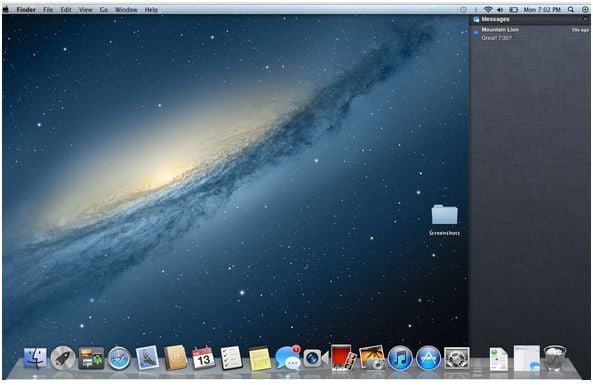Viewport: 593px width, 385px height.
Task: Open Spotlight search magnifier
Action: [x=571, y=10]
